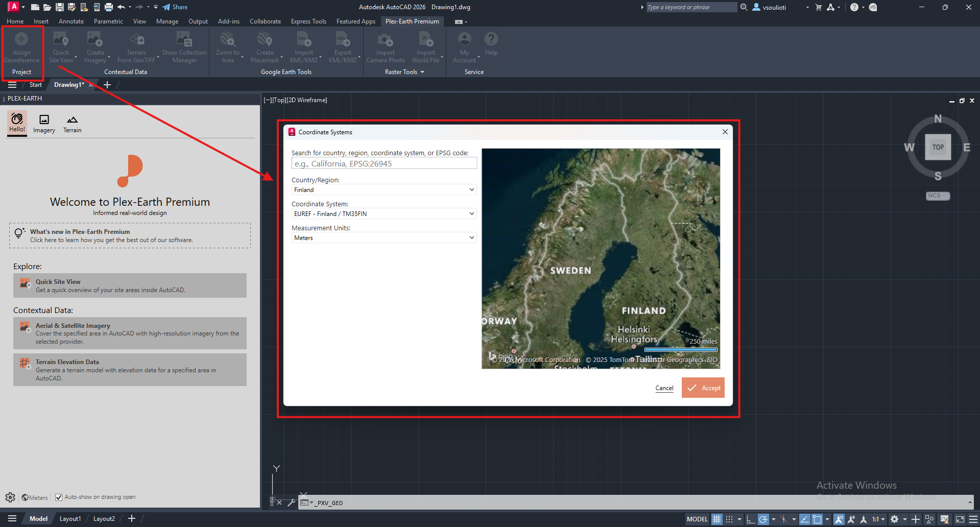
Task: Open the annotation scale 1:1 dropdown
Action: pyautogui.click(x=878, y=519)
